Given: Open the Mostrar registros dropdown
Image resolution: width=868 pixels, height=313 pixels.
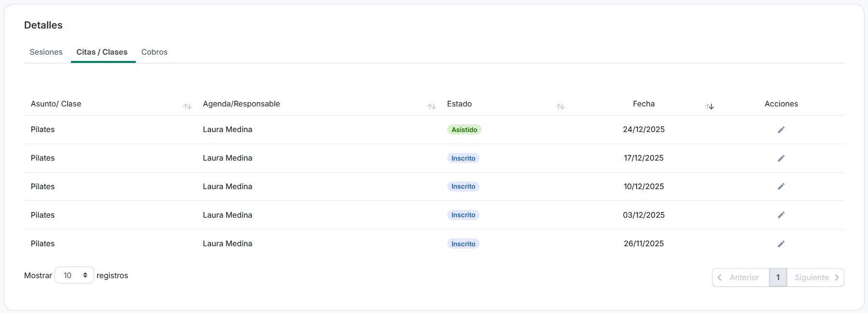Looking at the screenshot, I should (74, 275).
